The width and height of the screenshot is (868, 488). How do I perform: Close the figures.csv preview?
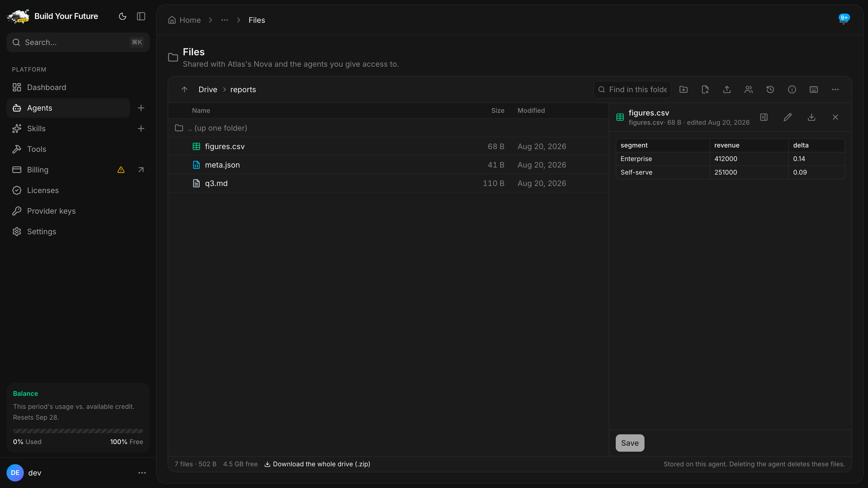pos(835,117)
